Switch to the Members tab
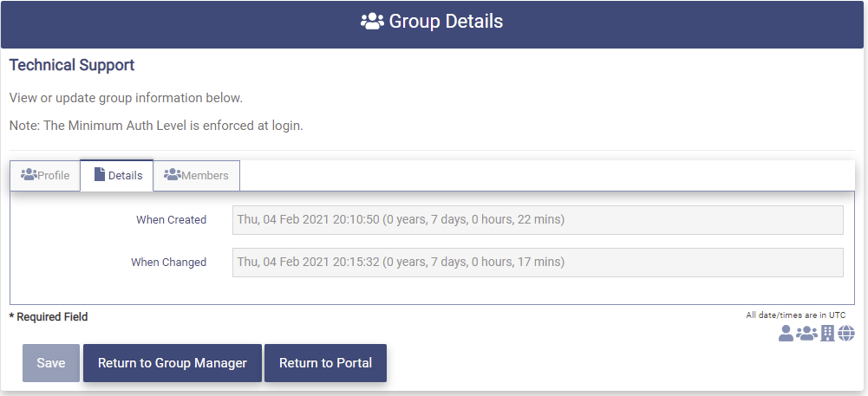The image size is (868, 396). coord(197,175)
